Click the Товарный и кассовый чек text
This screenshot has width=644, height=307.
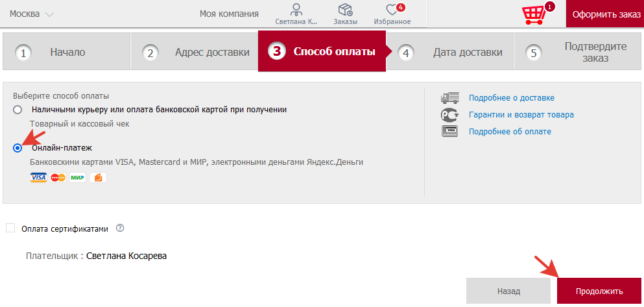[x=80, y=124]
